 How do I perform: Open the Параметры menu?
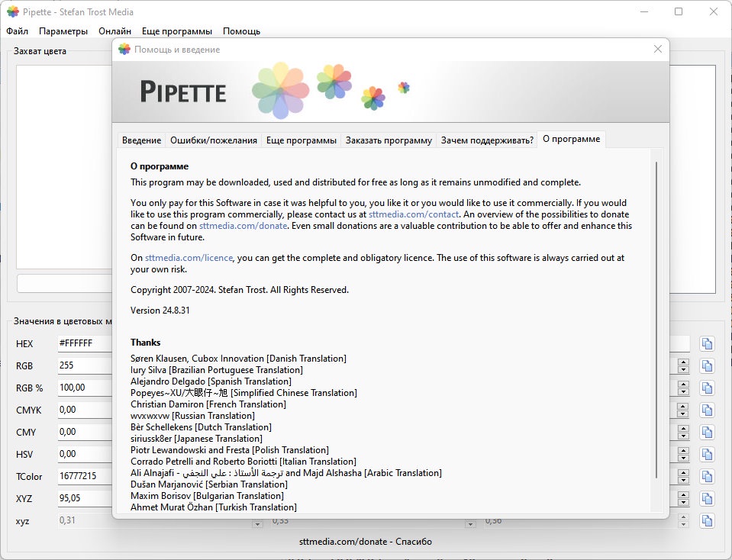[63, 31]
